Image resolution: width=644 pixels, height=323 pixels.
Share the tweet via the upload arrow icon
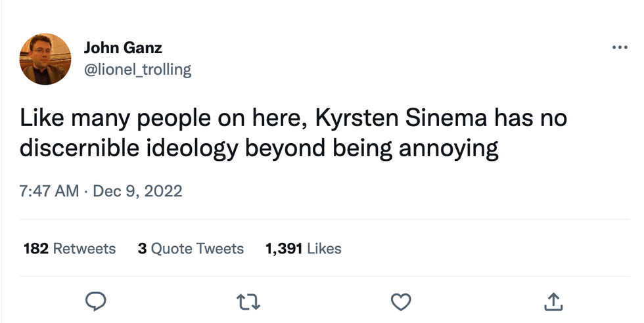[553, 301]
